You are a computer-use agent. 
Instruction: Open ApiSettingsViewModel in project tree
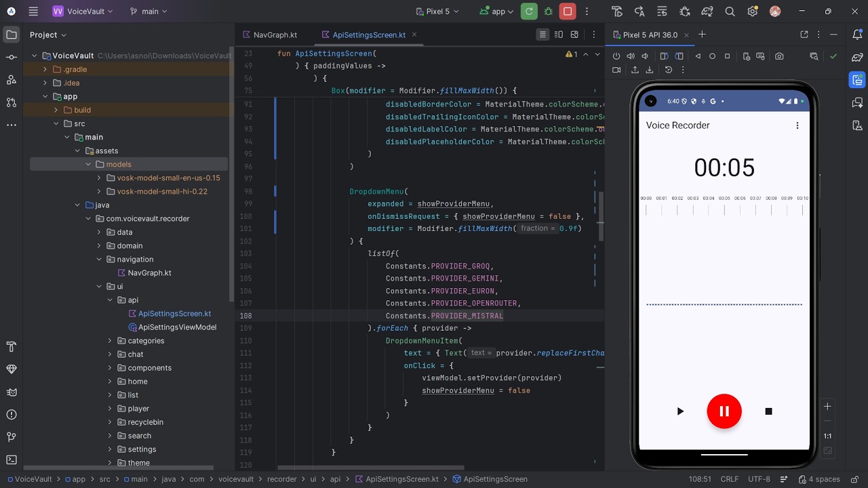click(x=172, y=327)
